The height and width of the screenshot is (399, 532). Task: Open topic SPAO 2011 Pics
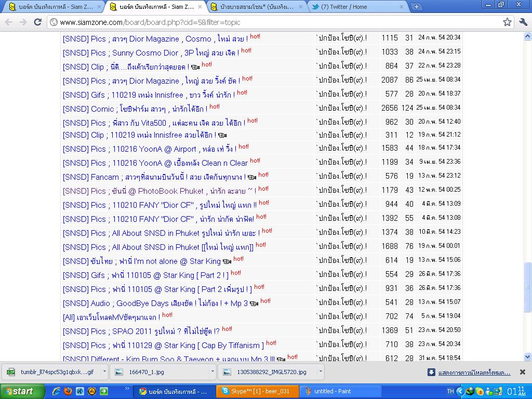point(141,331)
